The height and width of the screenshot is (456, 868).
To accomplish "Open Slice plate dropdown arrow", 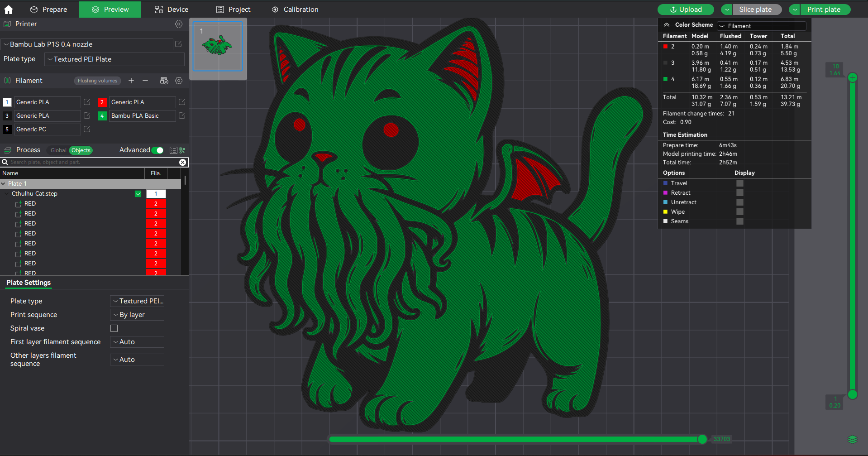I will click(x=727, y=10).
